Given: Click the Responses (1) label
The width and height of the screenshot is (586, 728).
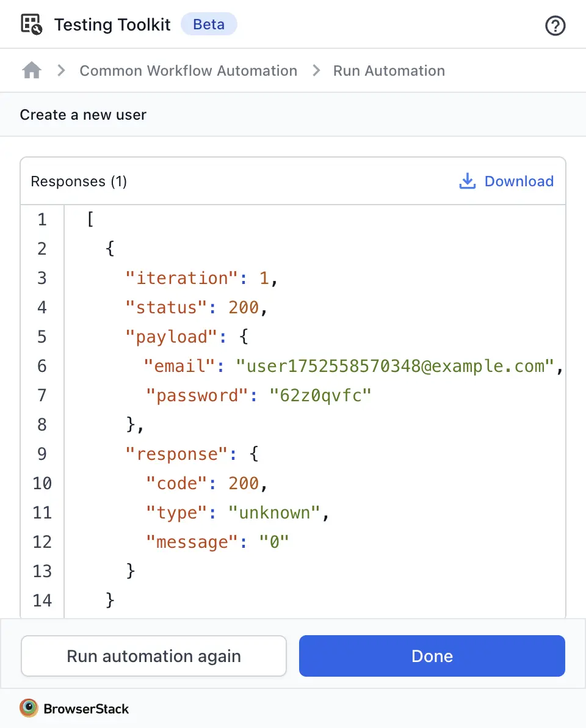Looking at the screenshot, I should (79, 181).
